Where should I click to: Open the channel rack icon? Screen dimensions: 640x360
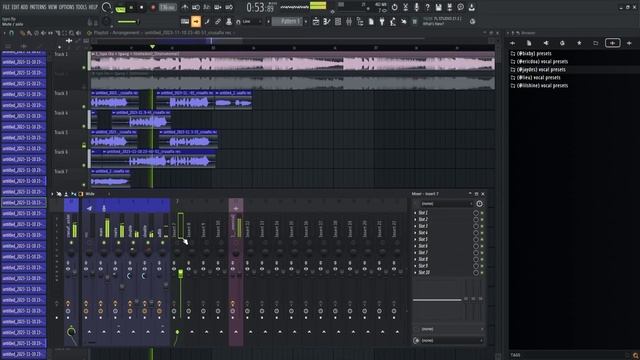click(x=338, y=22)
